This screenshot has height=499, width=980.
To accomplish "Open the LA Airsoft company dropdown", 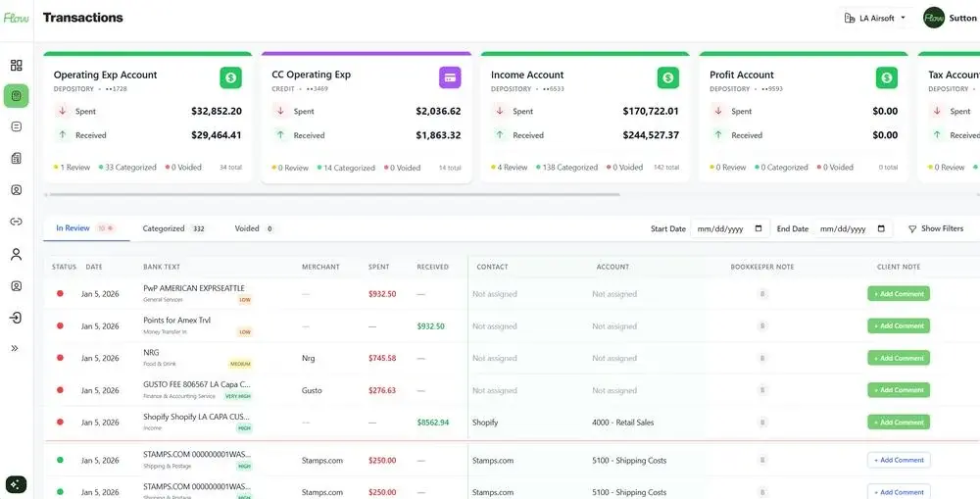I will [875, 18].
